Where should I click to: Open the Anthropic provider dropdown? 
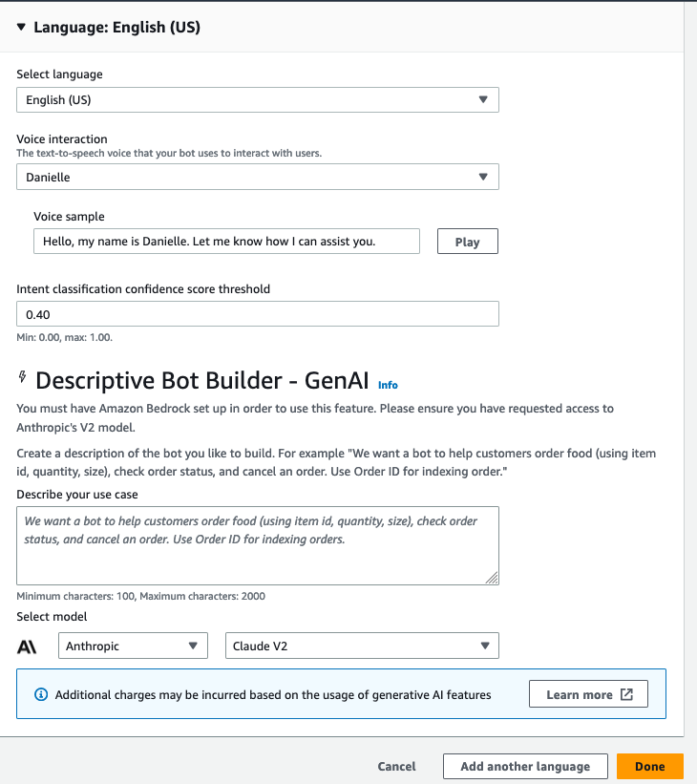[x=133, y=646]
